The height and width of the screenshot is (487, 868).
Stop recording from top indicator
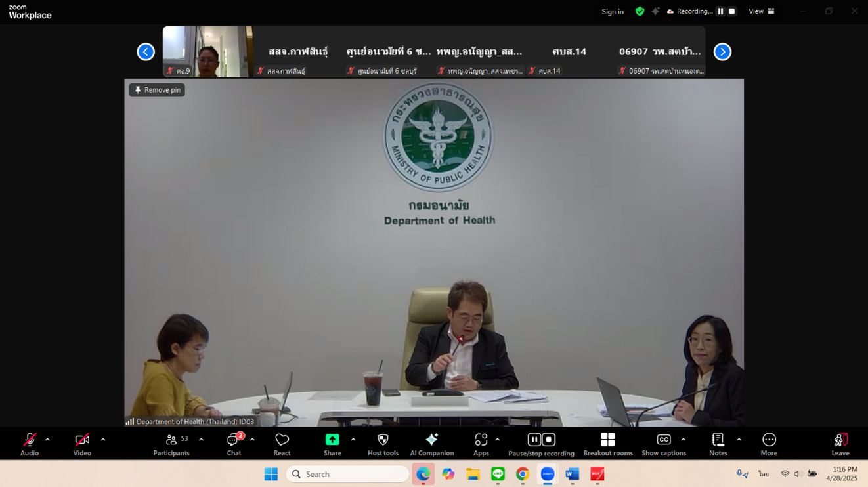732,11
